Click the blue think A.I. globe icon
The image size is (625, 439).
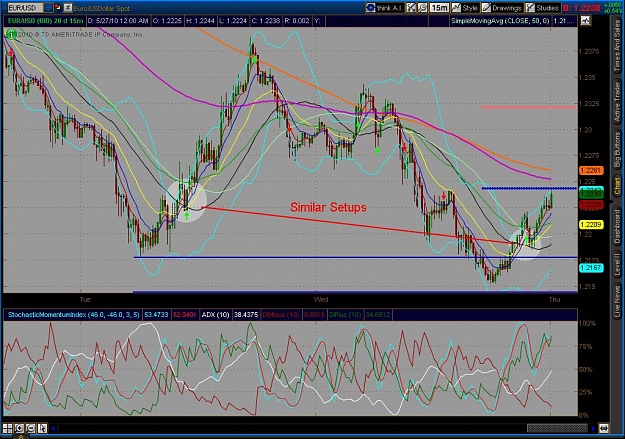[371, 8]
